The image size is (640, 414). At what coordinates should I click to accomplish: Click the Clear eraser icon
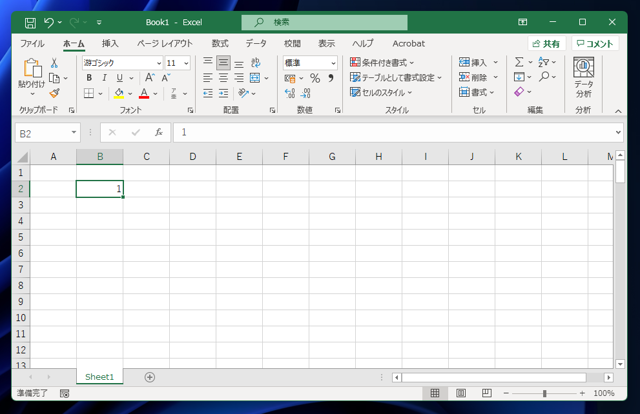point(519,91)
